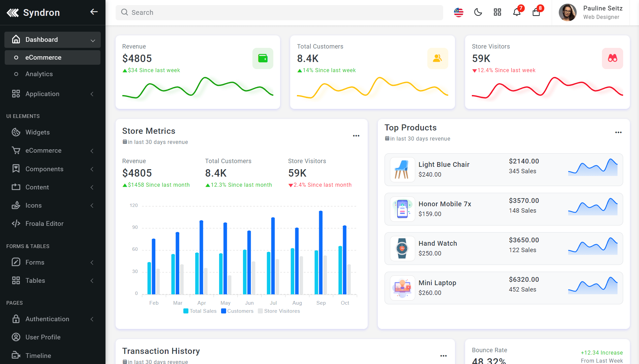Image resolution: width=639 pixels, height=364 pixels.
Task: Toggle the grey Store Visitores legend swatch
Action: coord(260,311)
